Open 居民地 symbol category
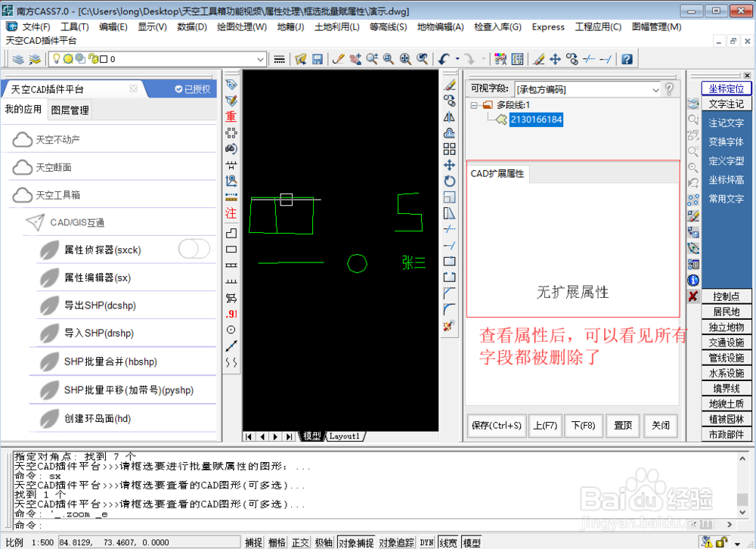756x549 pixels. tap(726, 312)
